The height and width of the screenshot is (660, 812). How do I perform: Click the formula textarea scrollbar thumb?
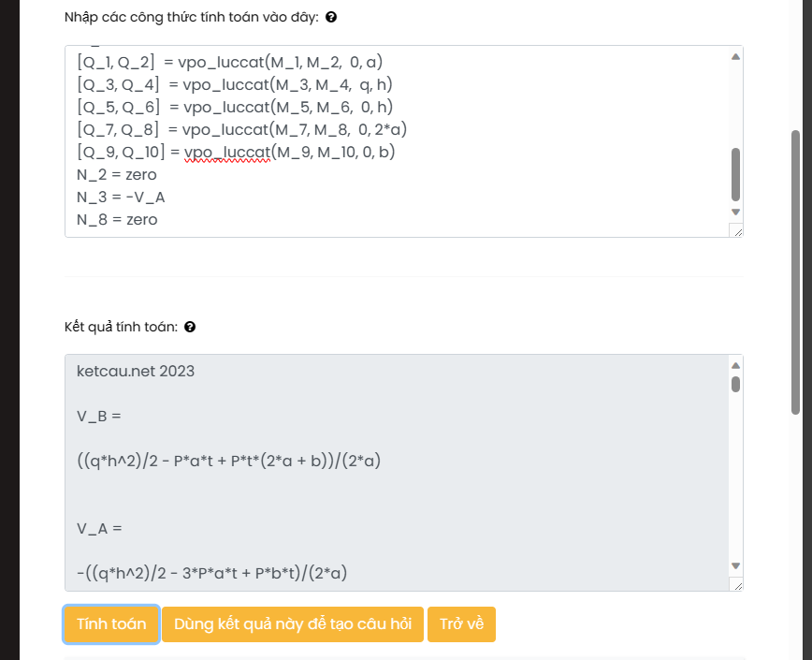(x=735, y=174)
